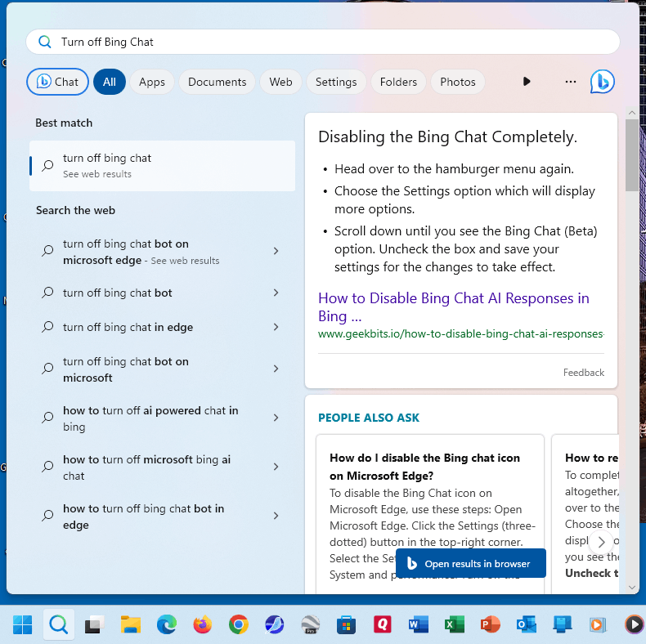
Task: Switch to the Photos filter tab
Action: tap(457, 82)
